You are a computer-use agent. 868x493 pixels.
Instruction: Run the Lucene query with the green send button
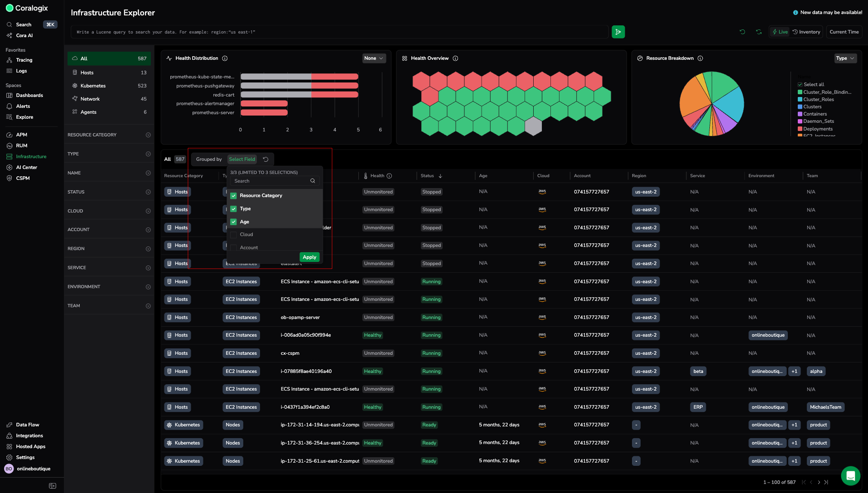[x=618, y=32]
